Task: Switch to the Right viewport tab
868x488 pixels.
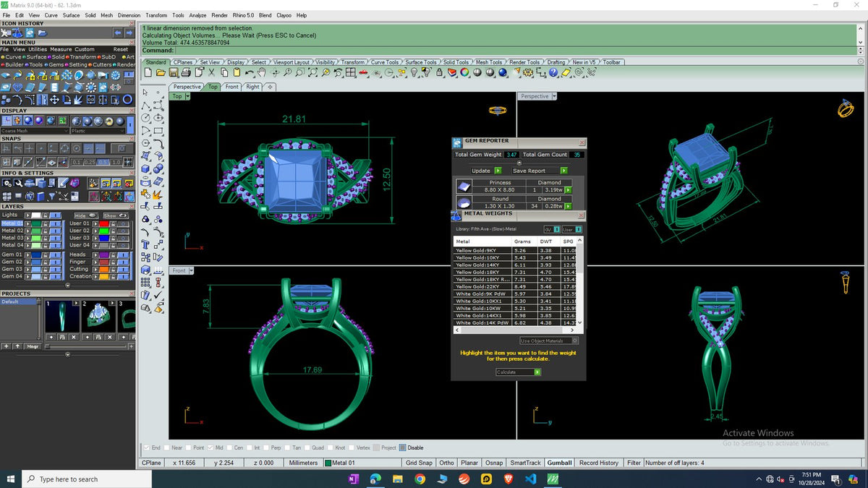Action: (252, 87)
